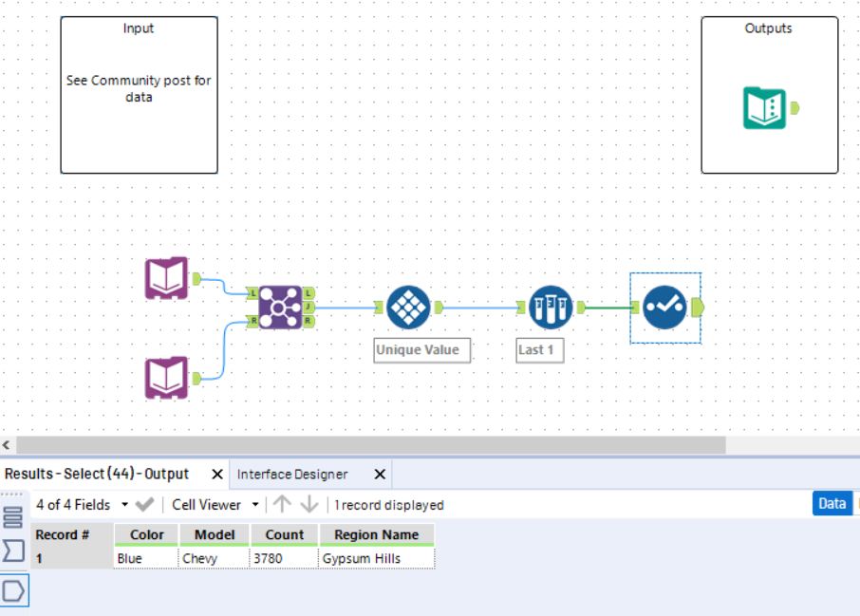The width and height of the screenshot is (860, 616).
Task: Close the Interface Designer panel
Action: tap(380, 475)
